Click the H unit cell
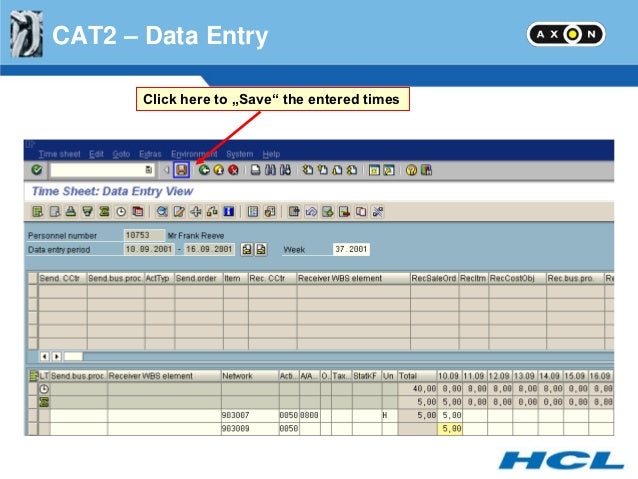 389,416
